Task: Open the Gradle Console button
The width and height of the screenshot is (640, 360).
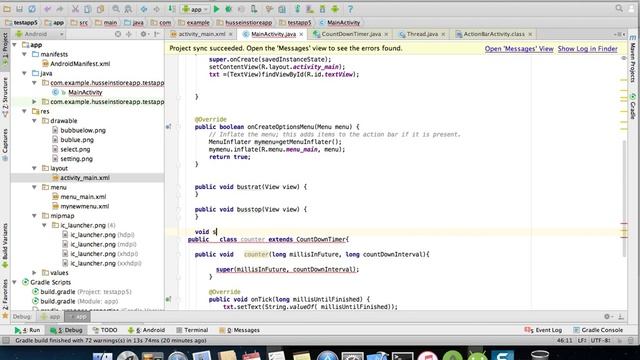Action: tap(598, 330)
